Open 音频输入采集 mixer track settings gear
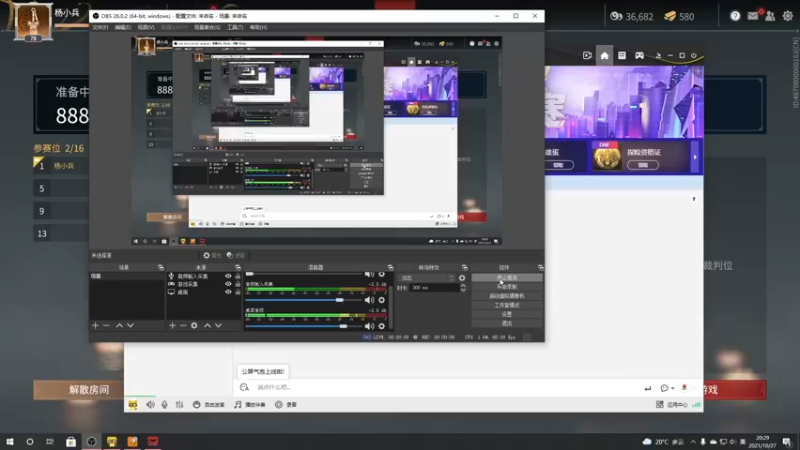The width and height of the screenshot is (800, 450). 382,300
